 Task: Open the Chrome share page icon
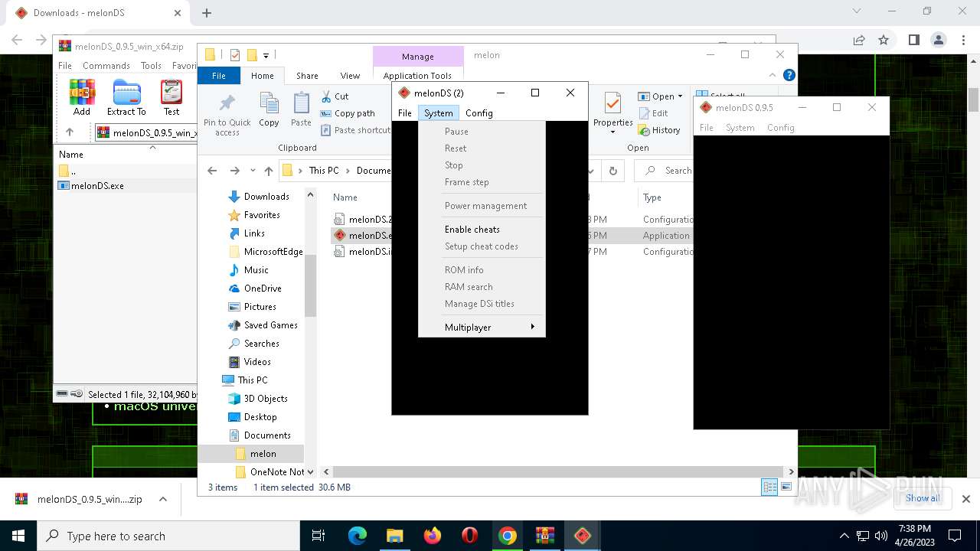click(859, 40)
